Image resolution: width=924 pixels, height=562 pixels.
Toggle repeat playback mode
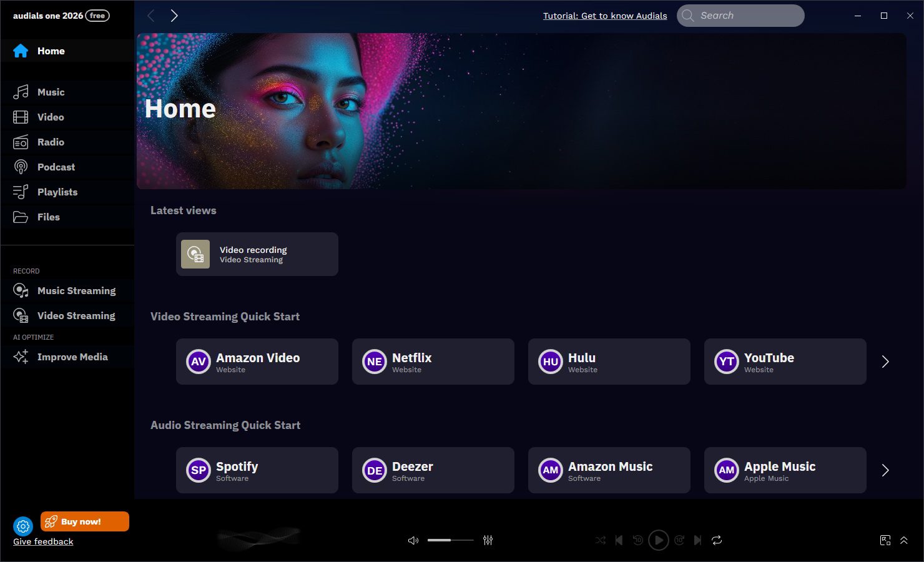[x=717, y=540]
